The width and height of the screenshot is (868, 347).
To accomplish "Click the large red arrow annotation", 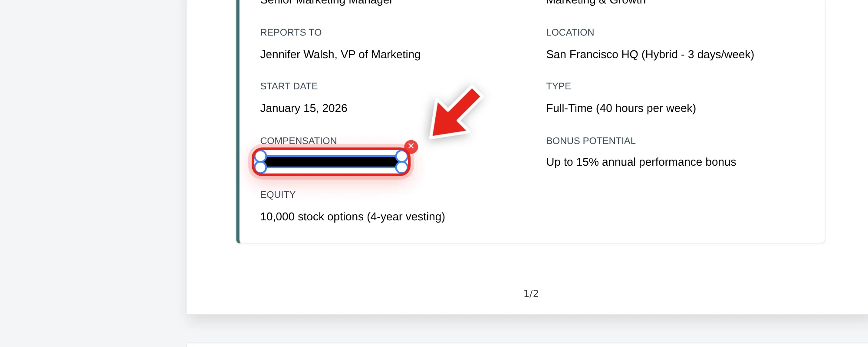I will [456, 113].
